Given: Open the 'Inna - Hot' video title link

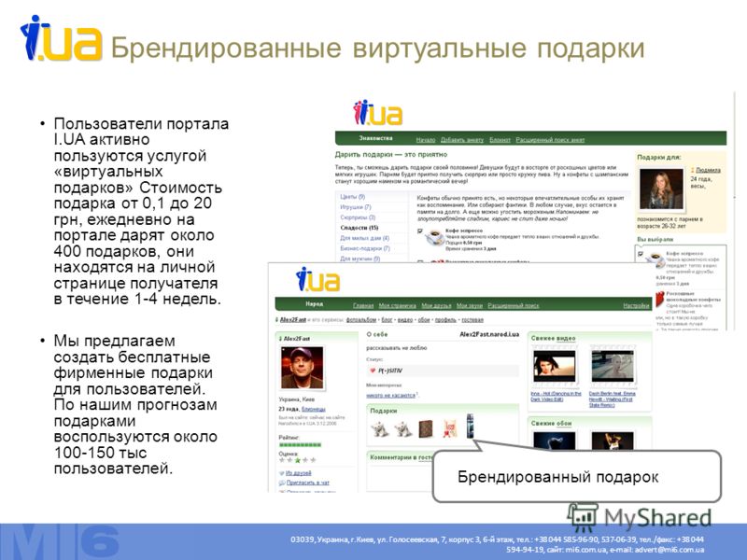Looking at the screenshot, I should pyautogui.click(x=556, y=396).
